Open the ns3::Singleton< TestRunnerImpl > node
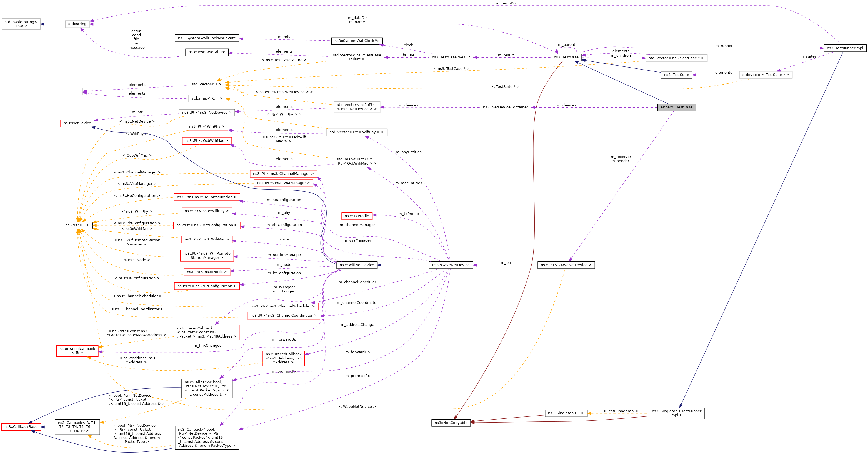 pos(676,413)
